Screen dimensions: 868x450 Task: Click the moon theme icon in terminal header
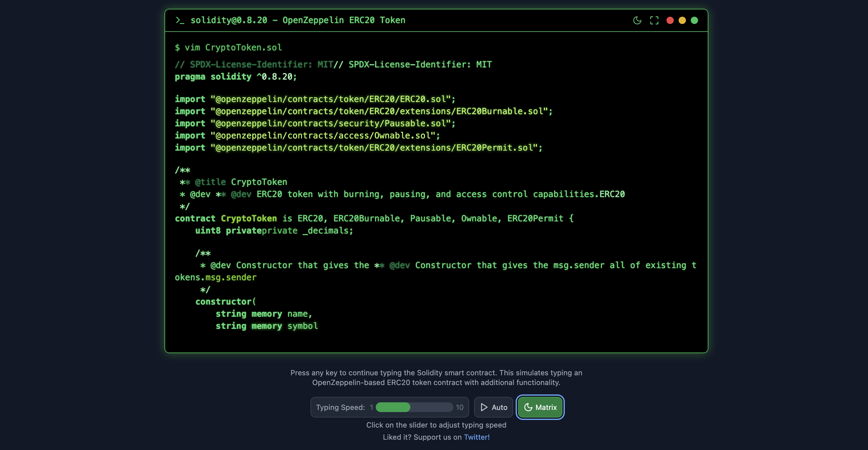(x=637, y=20)
